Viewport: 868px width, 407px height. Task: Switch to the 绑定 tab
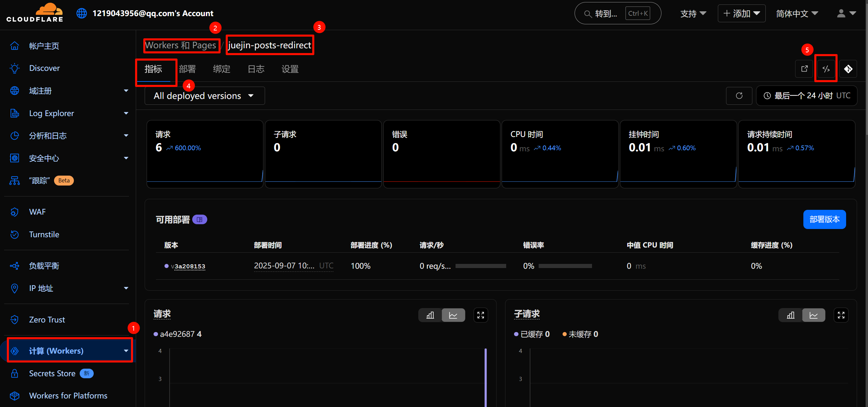(x=222, y=69)
